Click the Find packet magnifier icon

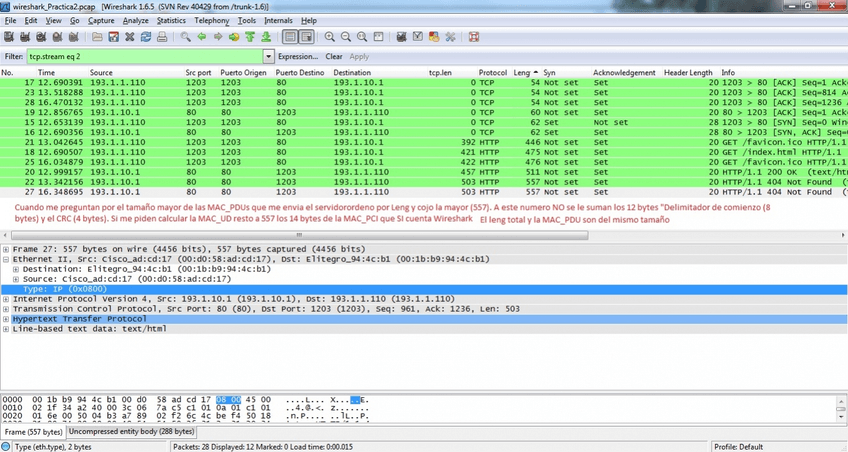[x=186, y=37]
